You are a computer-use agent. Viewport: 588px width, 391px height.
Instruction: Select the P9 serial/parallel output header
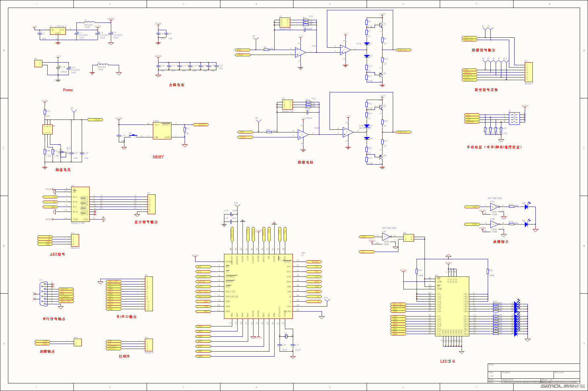149,293
